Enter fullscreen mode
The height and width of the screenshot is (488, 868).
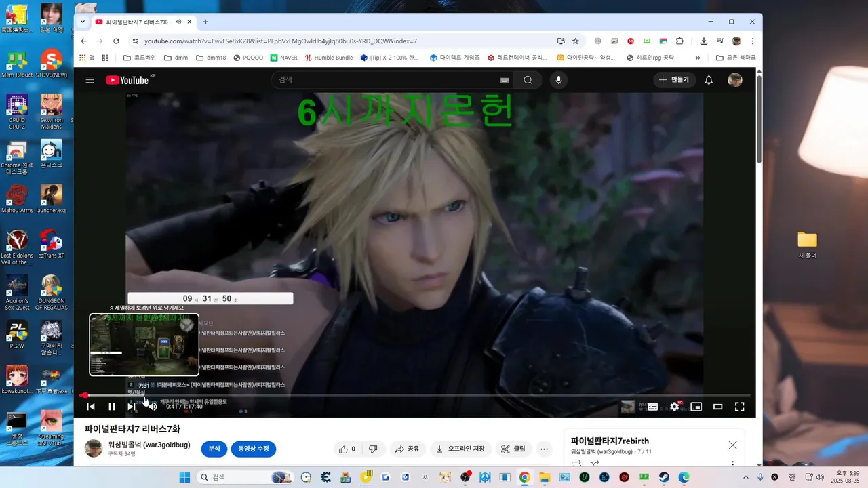pos(739,407)
